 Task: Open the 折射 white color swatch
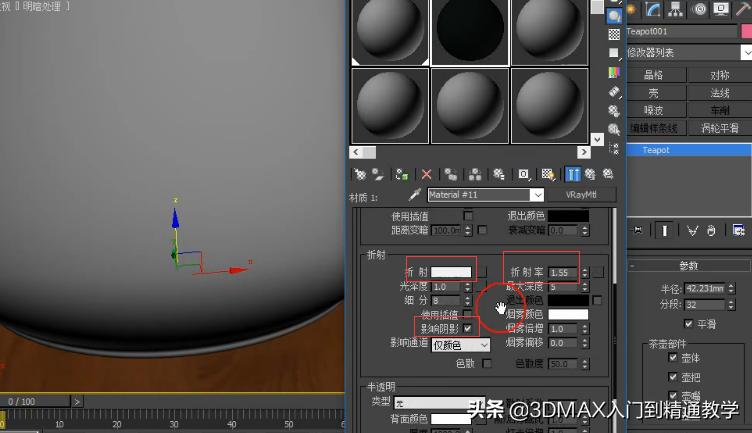(451, 272)
